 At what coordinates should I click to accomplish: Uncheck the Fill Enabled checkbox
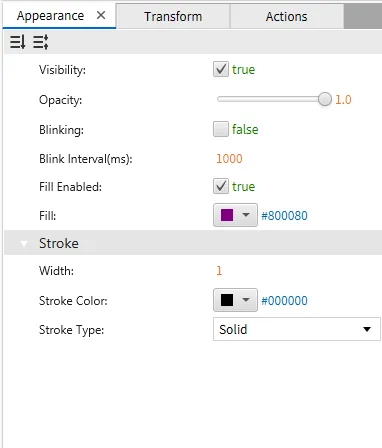tap(221, 186)
